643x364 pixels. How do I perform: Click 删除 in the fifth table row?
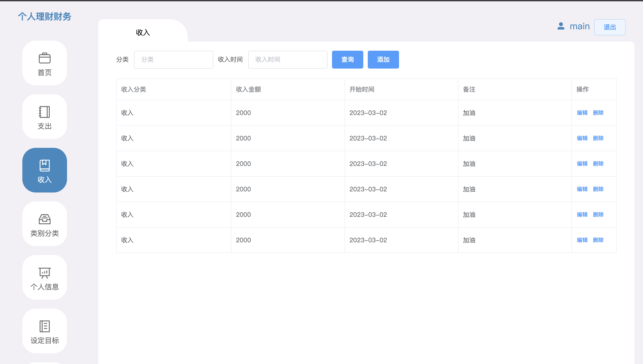coord(598,215)
